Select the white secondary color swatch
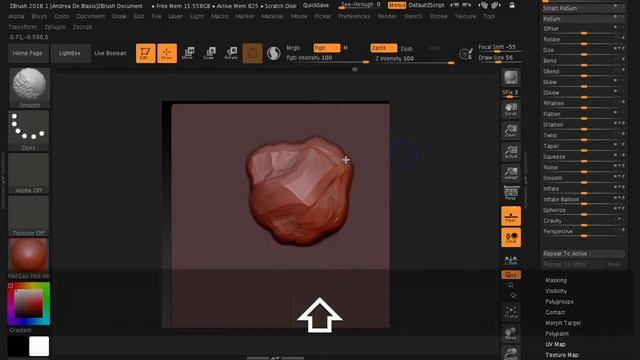 pos(39,346)
